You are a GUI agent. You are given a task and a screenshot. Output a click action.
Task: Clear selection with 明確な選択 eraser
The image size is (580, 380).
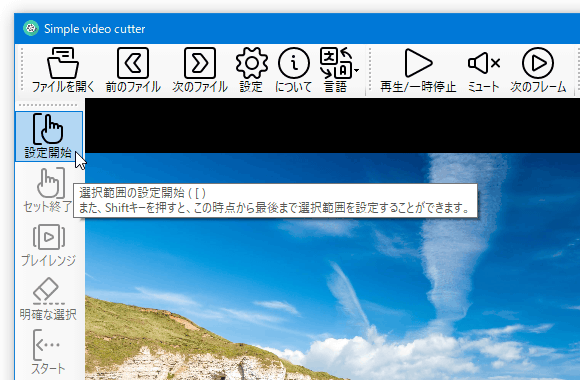(x=48, y=299)
